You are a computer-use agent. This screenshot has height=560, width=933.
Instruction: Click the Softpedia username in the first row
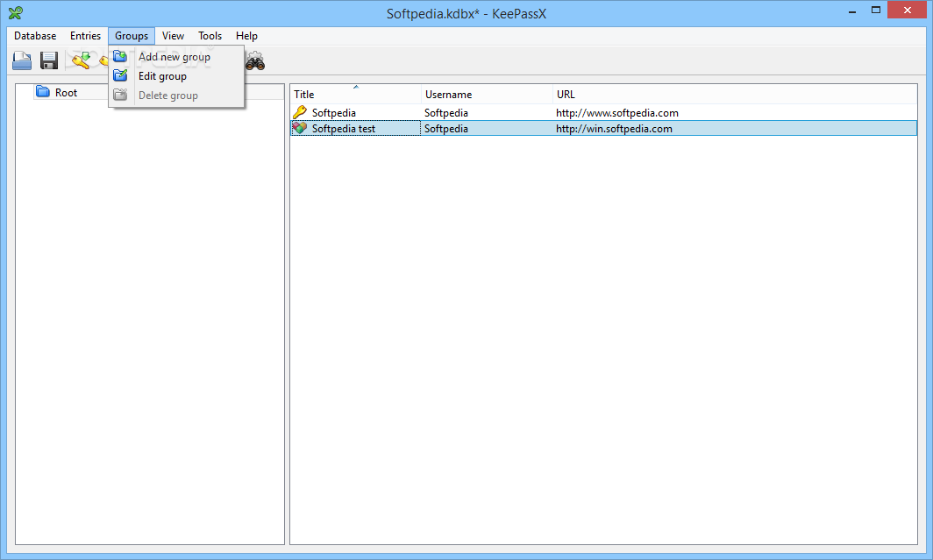pos(445,113)
